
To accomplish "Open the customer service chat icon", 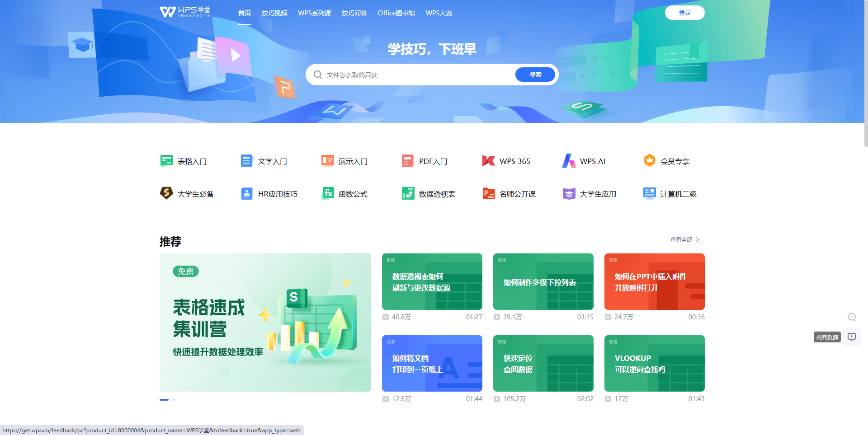I will click(x=852, y=317).
